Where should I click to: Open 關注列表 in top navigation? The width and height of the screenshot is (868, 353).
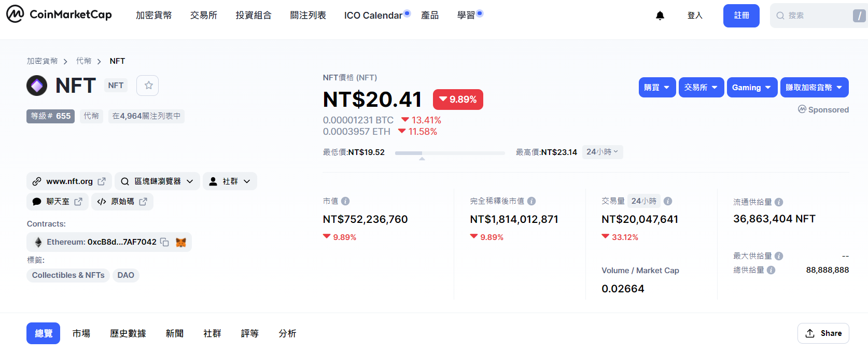pos(308,16)
